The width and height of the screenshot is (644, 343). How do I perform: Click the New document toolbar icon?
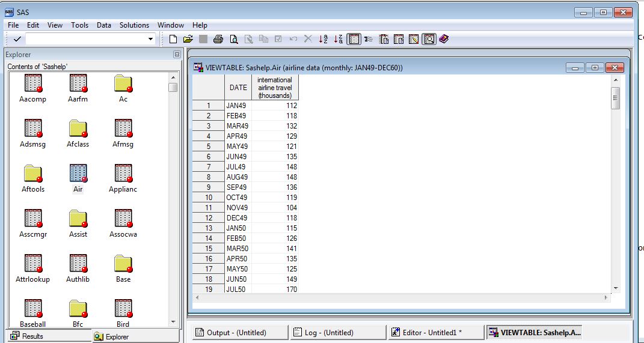(173, 39)
